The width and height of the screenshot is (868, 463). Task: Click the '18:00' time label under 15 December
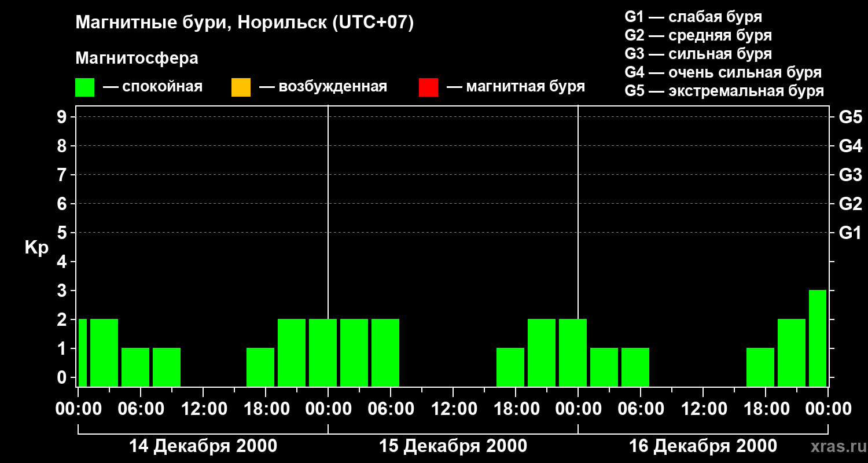pos(516,409)
